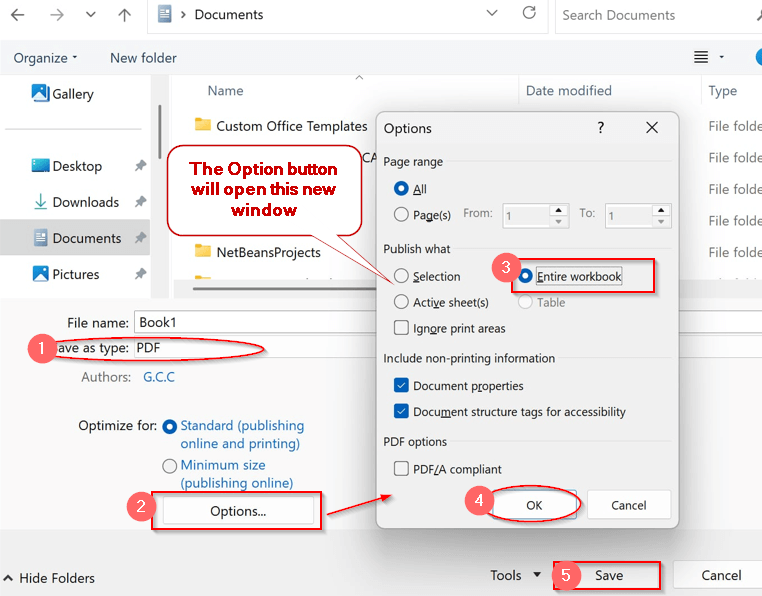762x596 pixels.
Task: Click the Back arrow navigation icon
Action: (x=17, y=15)
